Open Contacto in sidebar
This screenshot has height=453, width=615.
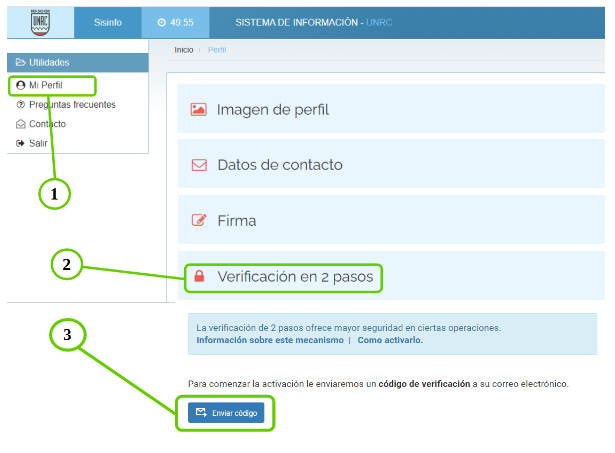47,124
